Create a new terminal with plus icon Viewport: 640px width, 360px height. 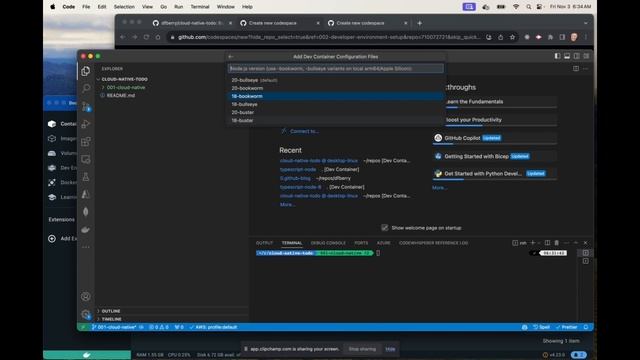tap(532, 242)
